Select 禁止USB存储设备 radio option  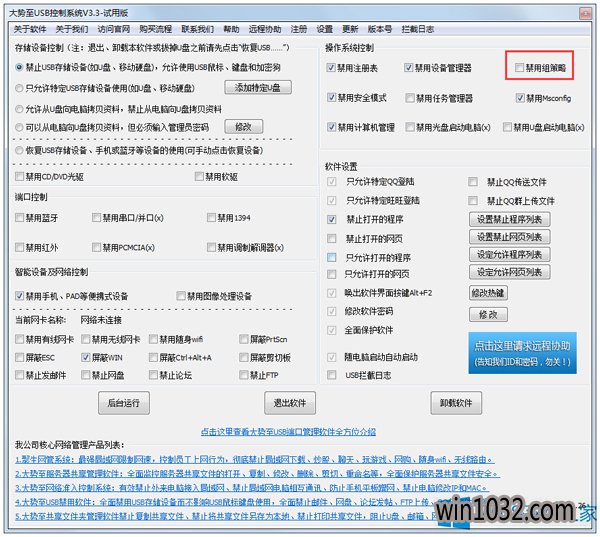pyautogui.click(x=22, y=67)
